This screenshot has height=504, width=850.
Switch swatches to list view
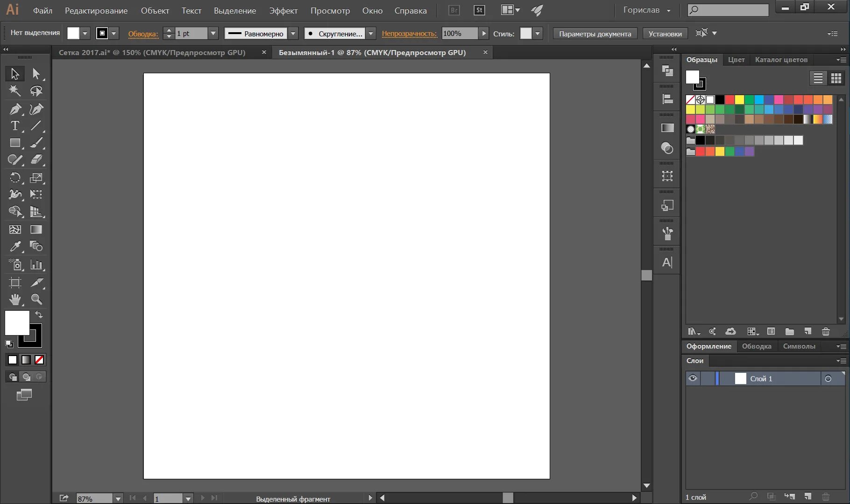pos(818,78)
